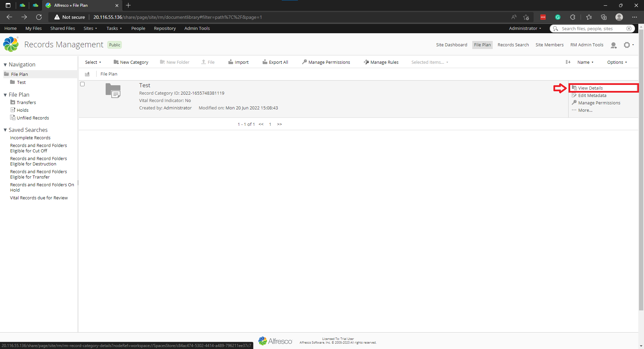Click the invite users icon in site header
The image size is (644, 349).
coord(614,45)
